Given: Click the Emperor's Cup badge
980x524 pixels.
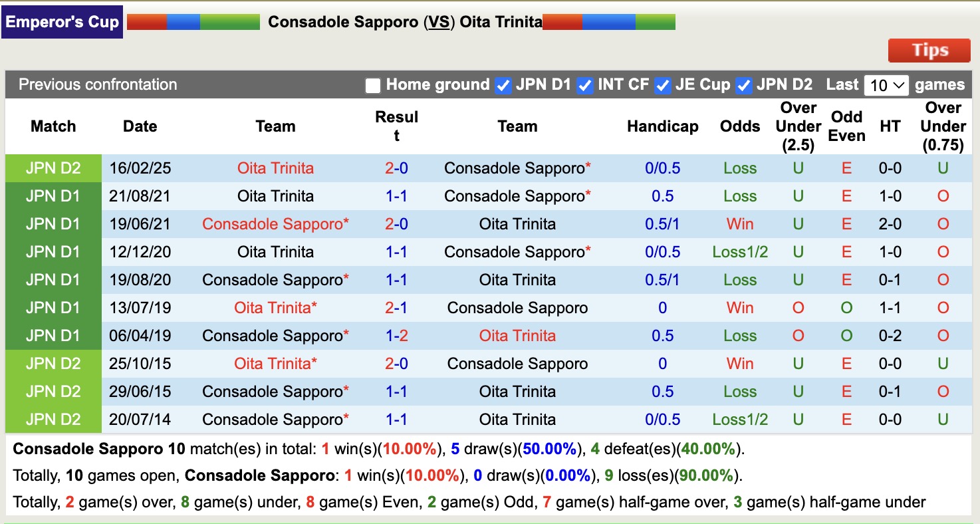Looking at the screenshot, I should click(62, 21).
